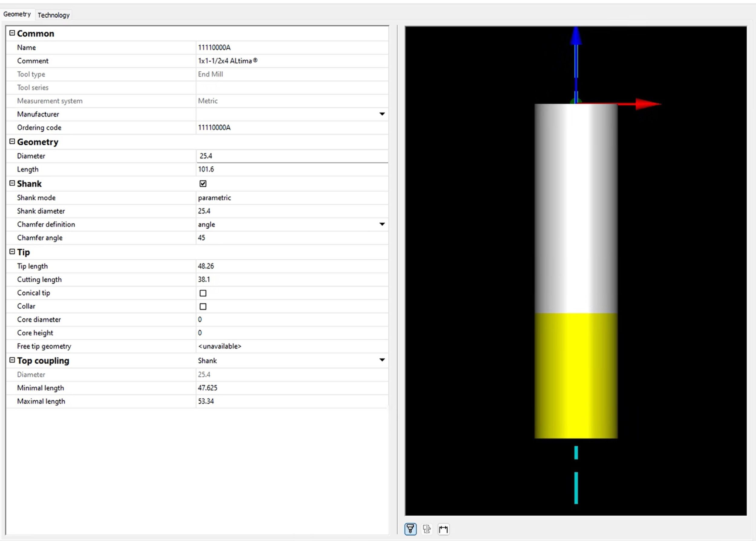Enable the Collar checkbox

click(203, 307)
